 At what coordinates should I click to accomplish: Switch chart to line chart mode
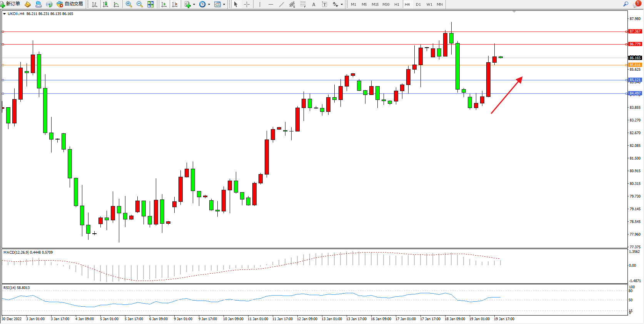(116, 4)
